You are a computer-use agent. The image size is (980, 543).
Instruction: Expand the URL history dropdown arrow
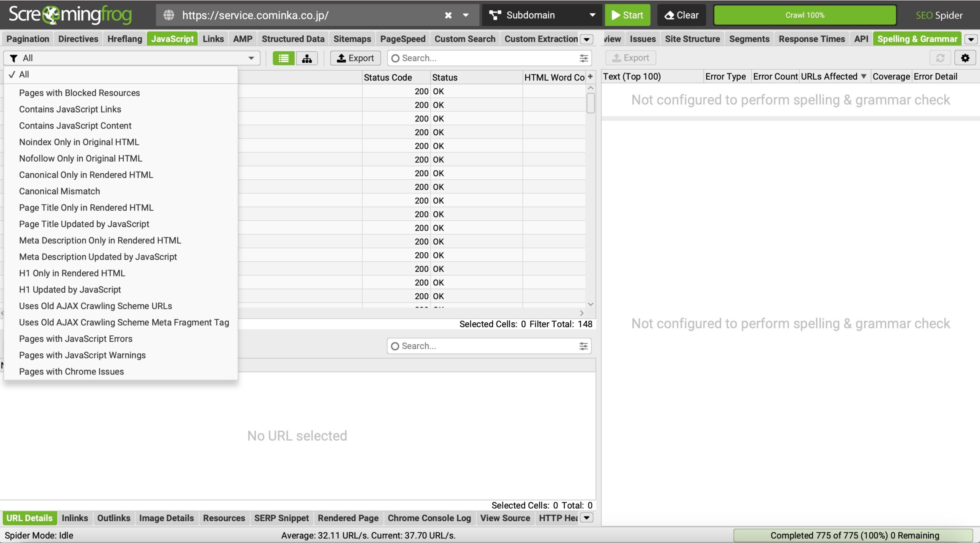tap(465, 15)
